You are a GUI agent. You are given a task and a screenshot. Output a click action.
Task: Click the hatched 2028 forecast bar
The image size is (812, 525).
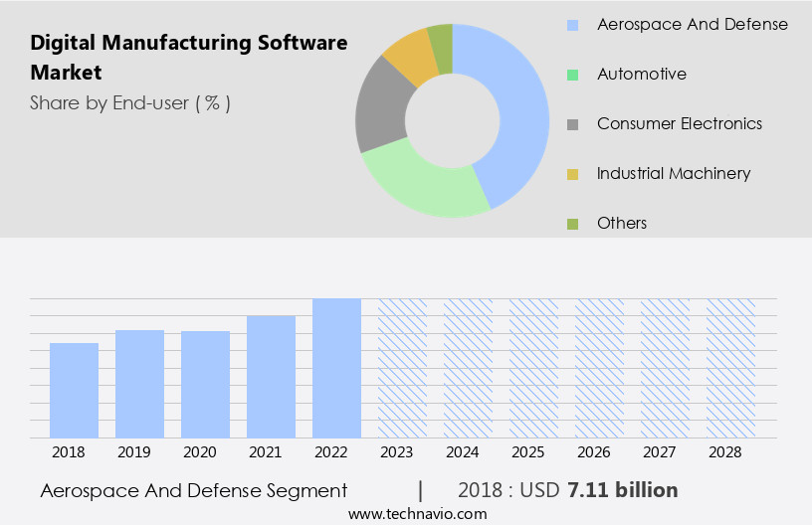[730, 368]
